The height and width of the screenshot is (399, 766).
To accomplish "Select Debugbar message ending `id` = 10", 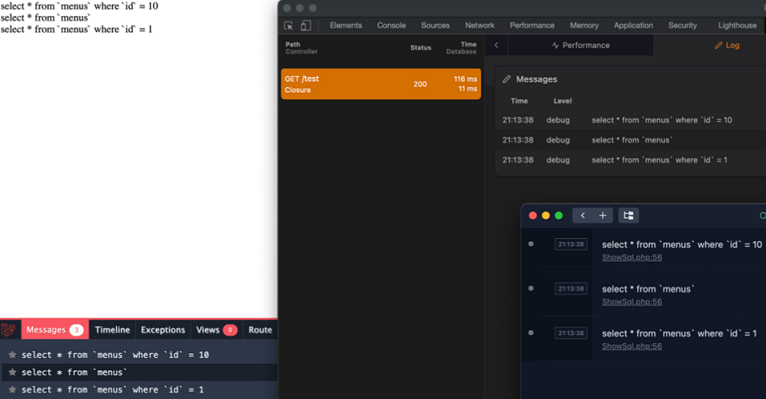I will [x=115, y=355].
